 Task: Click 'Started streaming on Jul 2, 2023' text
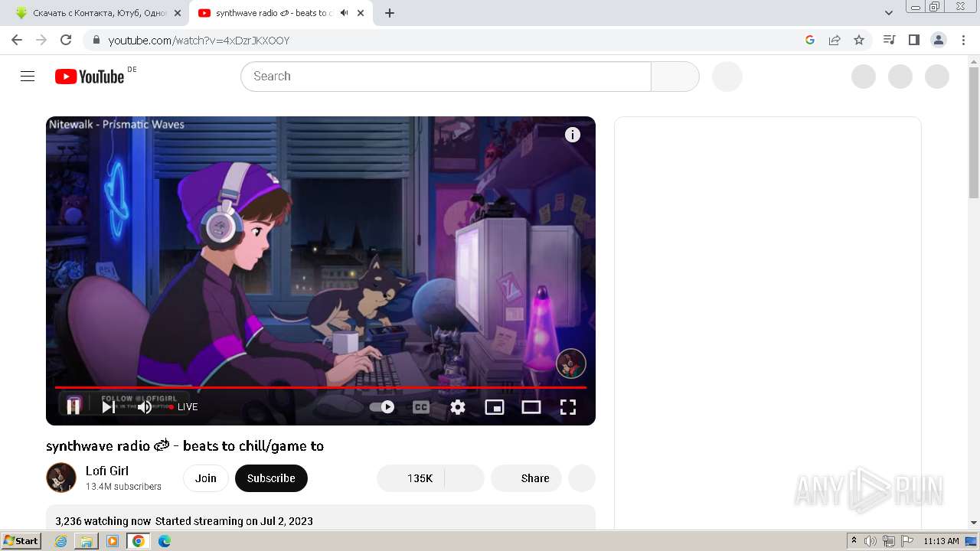click(x=234, y=521)
